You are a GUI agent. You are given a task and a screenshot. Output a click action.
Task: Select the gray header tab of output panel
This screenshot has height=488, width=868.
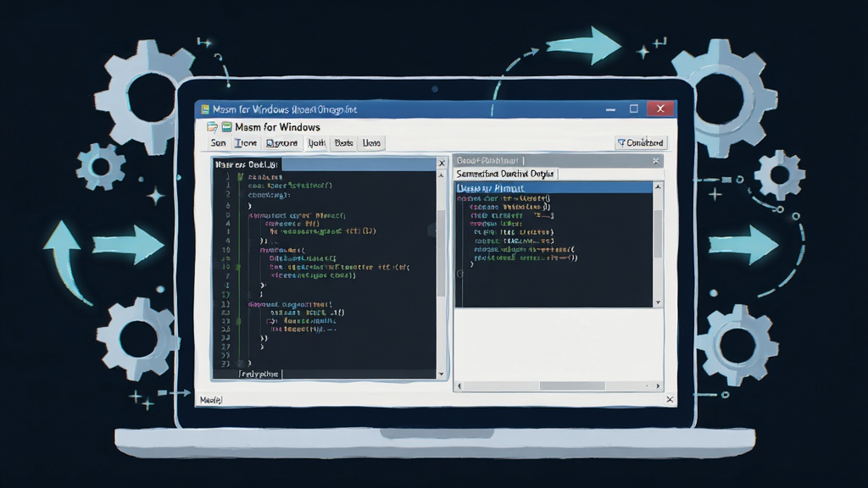tap(489, 160)
